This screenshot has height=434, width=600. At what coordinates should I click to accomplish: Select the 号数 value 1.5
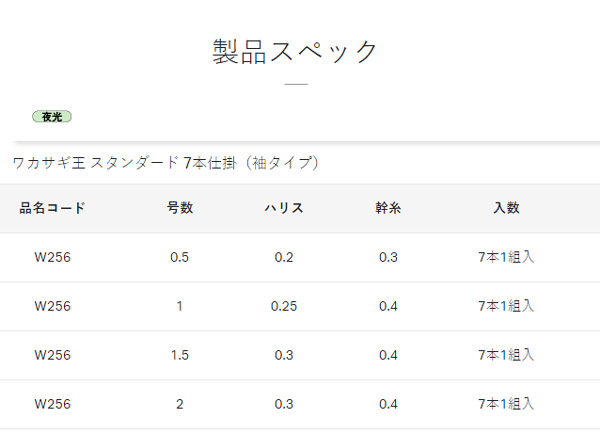(179, 355)
